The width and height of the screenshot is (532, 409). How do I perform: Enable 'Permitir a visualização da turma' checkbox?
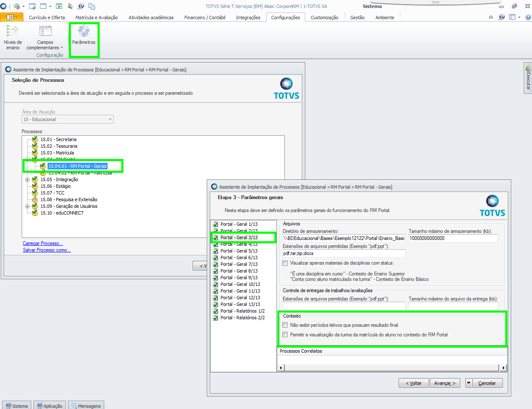pos(285,335)
